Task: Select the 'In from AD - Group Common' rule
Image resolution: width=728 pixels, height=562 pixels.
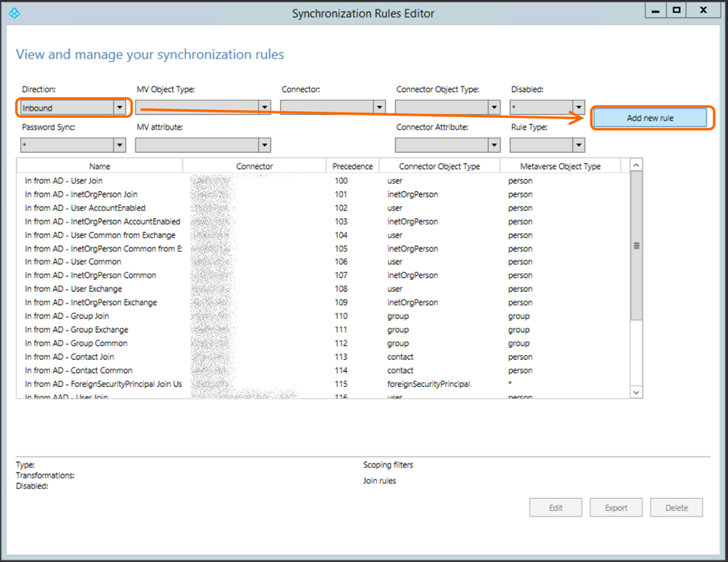Action: 76,343
